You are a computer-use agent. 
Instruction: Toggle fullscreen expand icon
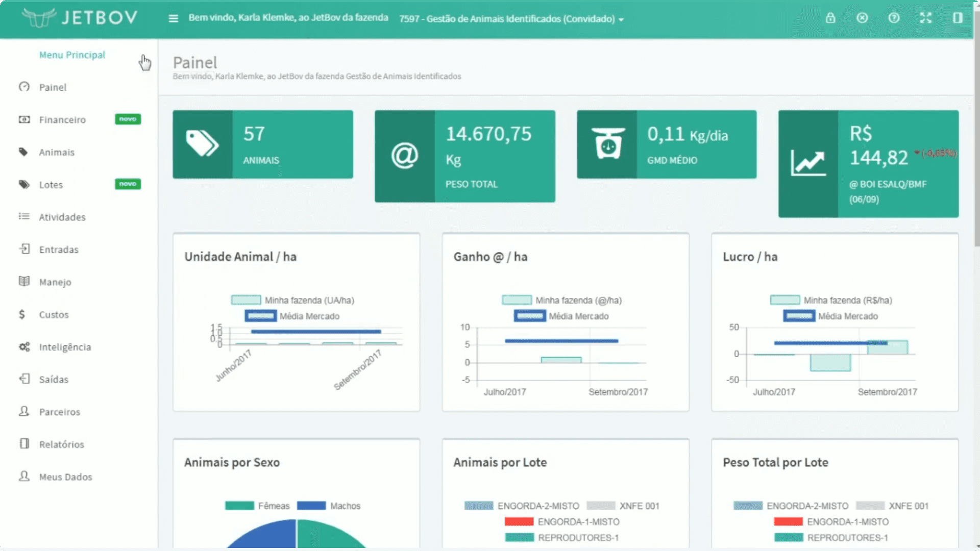(925, 18)
